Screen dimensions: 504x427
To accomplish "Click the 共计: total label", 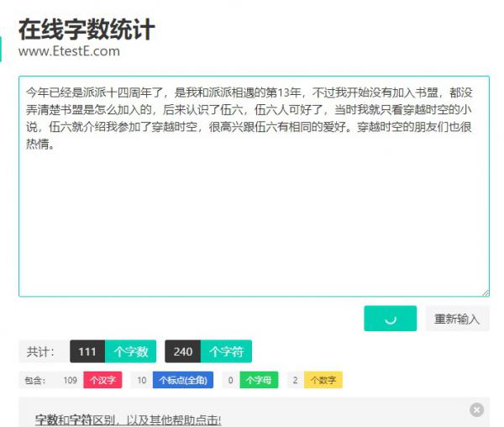I will click(x=40, y=351).
